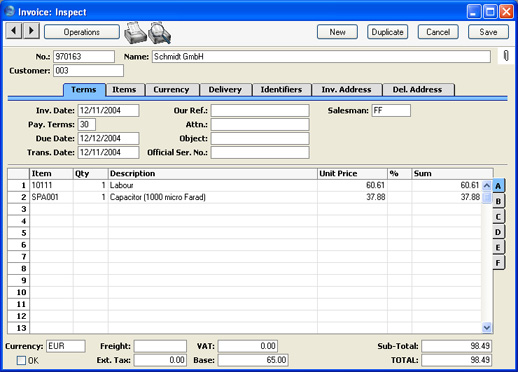Select row 2 SPA001 item cell
The height and width of the screenshot is (372, 518).
[x=51, y=197]
